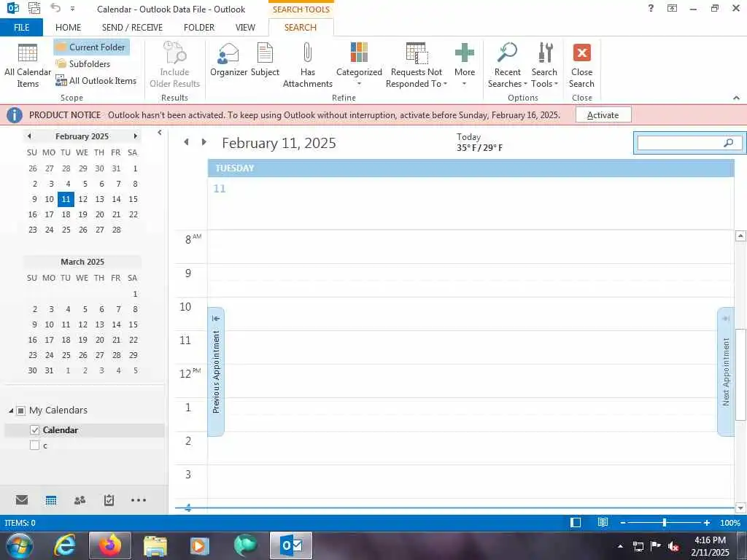Screen dimensions: 747x560
Task: Go forward one day in calendar
Action: tap(204, 142)
